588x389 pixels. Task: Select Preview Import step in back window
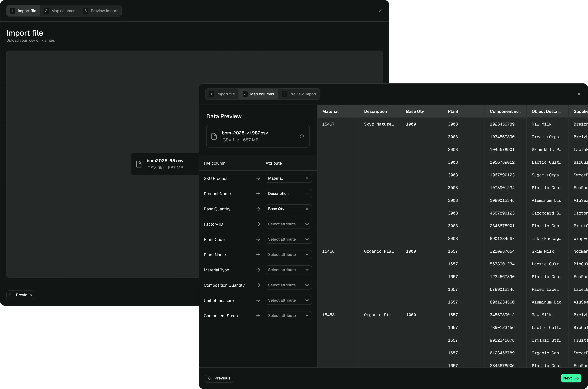[x=101, y=11]
